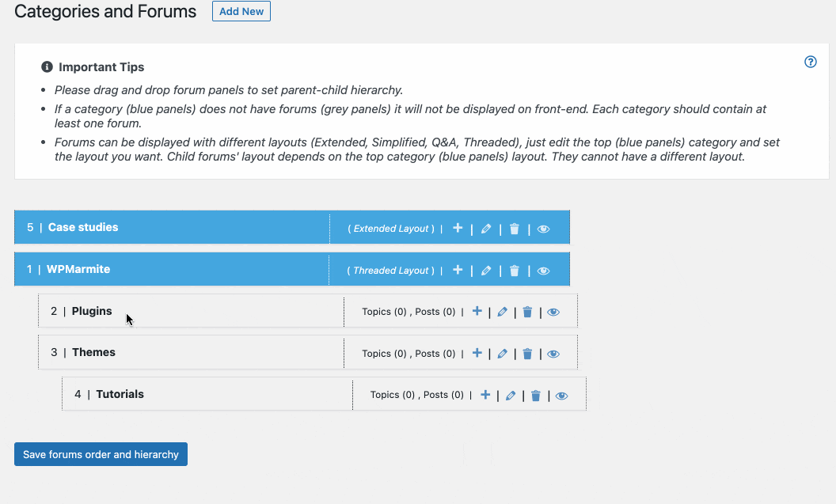View the Case studies category
Image resolution: width=836 pixels, height=504 pixels.
pyautogui.click(x=543, y=229)
